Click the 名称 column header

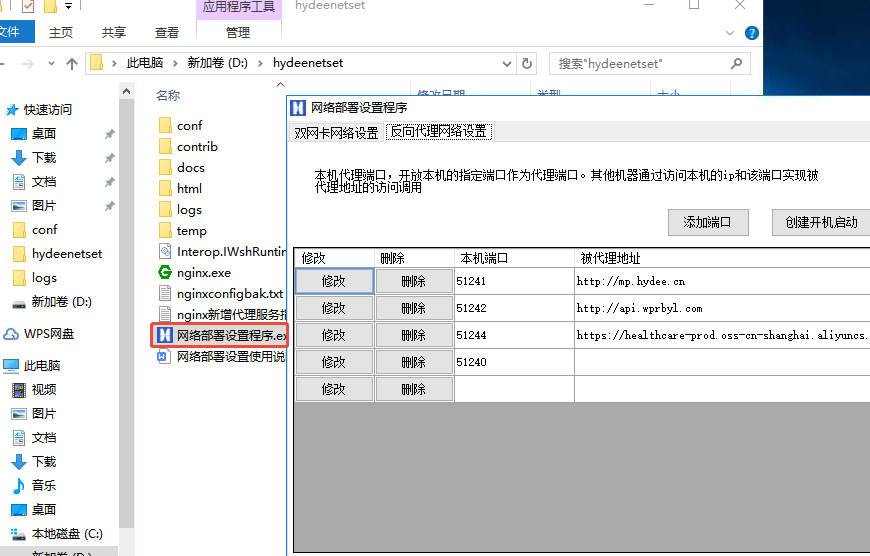pos(168,95)
